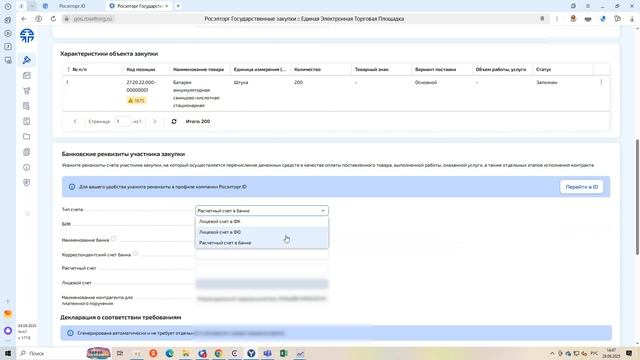Click the Заполнен status cell
Screen dimensions: 640x360
coord(547,82)
